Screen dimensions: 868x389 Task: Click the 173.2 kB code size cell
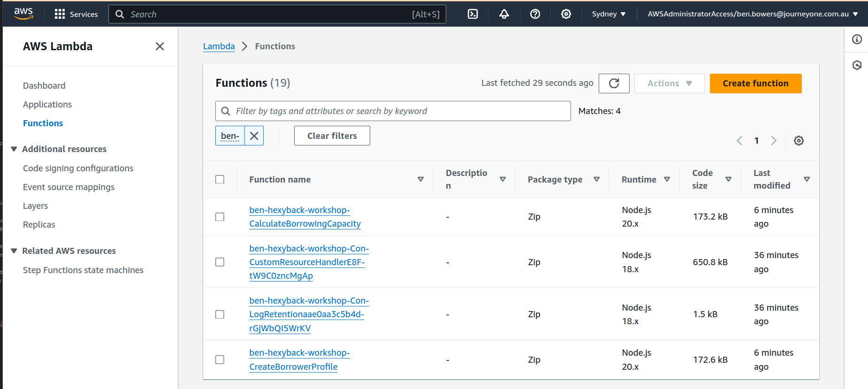[x=710, y=217]
